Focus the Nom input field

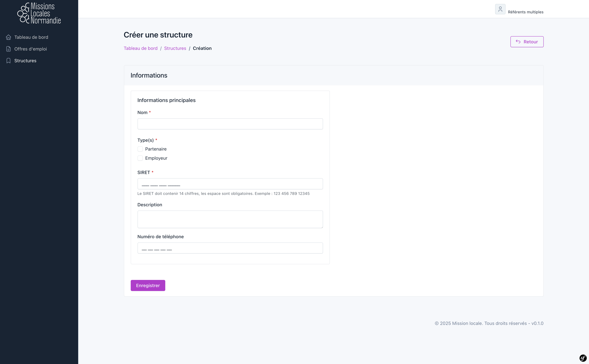tap(230, 124)
